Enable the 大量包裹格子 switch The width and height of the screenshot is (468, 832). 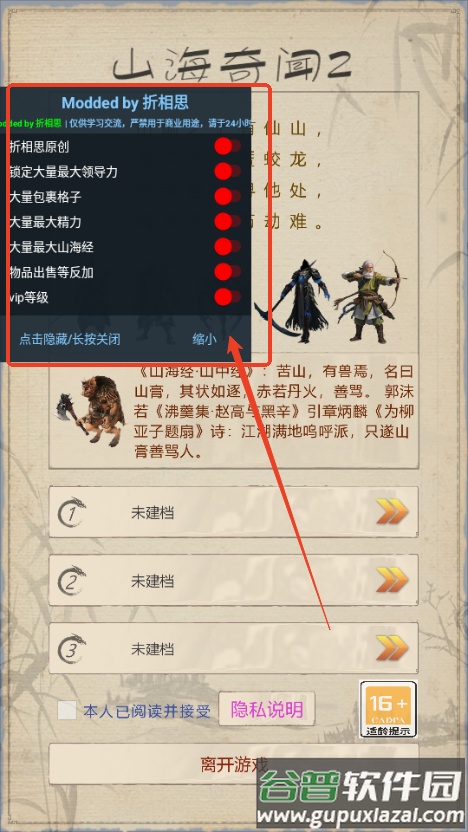coord(228,196)
